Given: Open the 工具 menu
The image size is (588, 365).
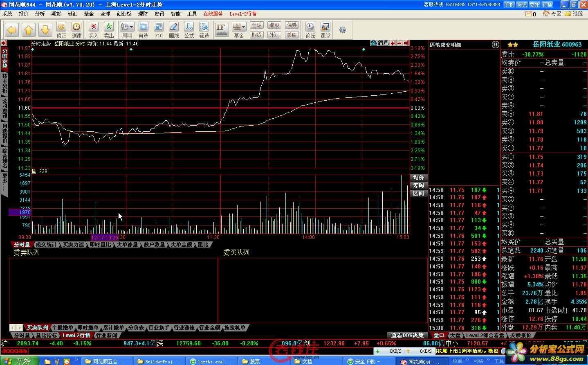Looking at the screenshot, I should click(x=192, y=14).
